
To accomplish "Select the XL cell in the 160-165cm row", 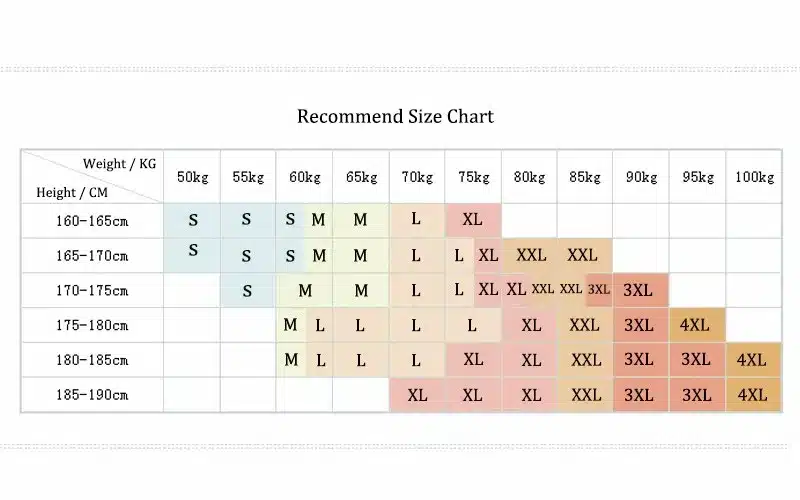I will click(473, 219).
